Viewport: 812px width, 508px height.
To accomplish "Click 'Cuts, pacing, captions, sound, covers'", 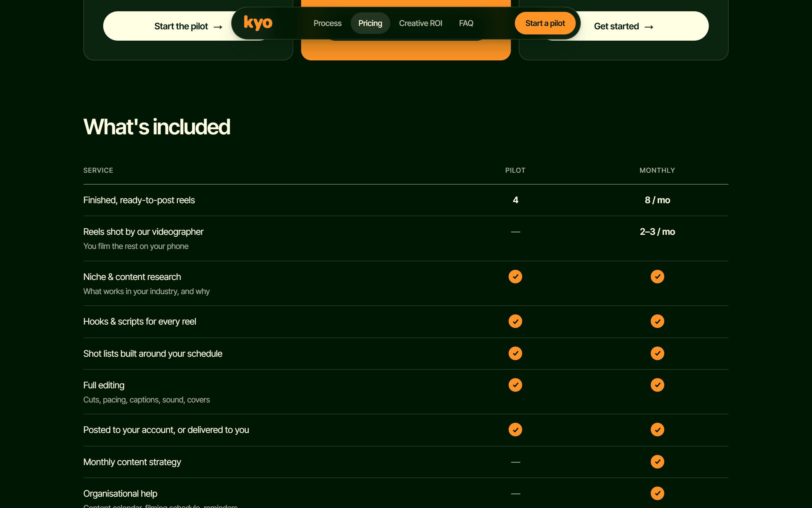I will pos(146,400).
